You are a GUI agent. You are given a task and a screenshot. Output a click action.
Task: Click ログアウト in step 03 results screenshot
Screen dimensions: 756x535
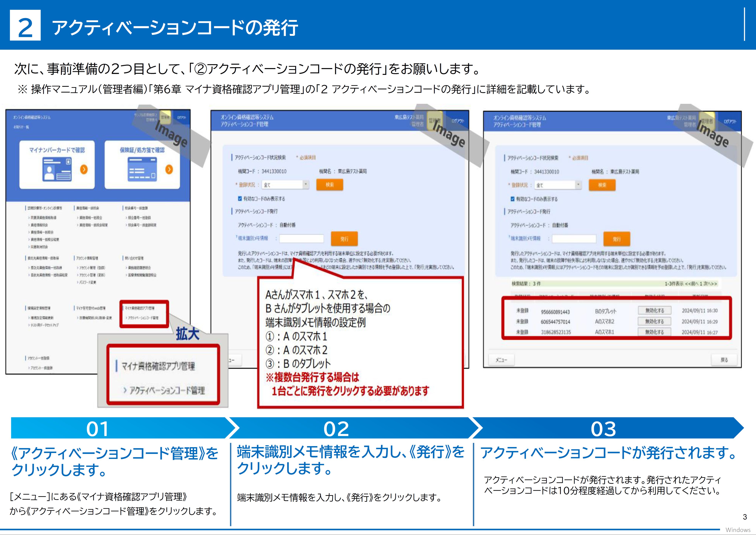(x=730, y=122)
